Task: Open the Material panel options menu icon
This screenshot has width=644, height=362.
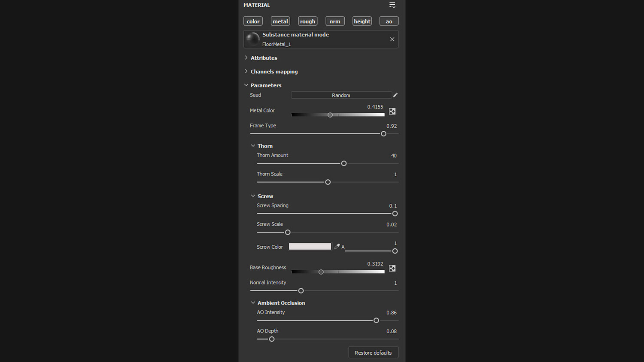Action: [392, 5]
